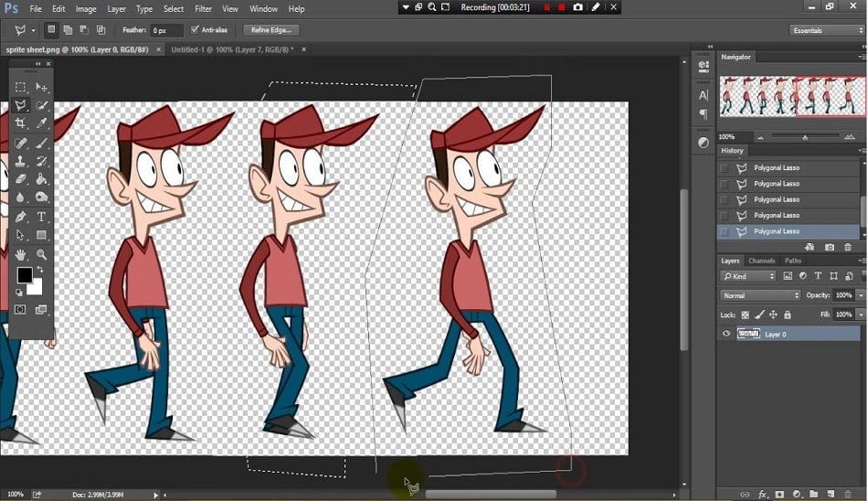Open the Kind layer filter dropdown

pyautogui.click(x=748, y=276)
